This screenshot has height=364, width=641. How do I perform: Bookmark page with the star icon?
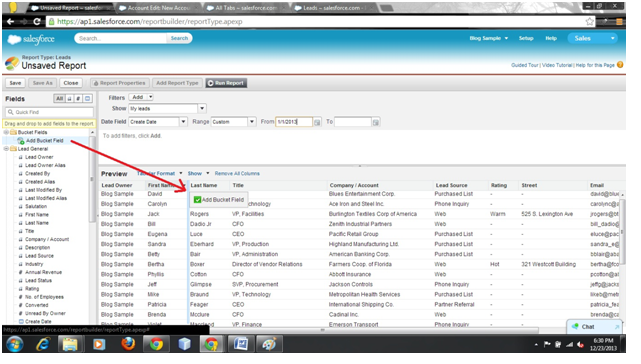point(589,22)
